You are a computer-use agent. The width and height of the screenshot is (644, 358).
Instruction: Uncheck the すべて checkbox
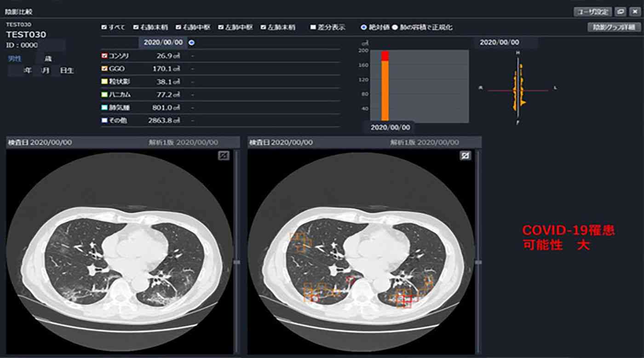coord(104,28)
